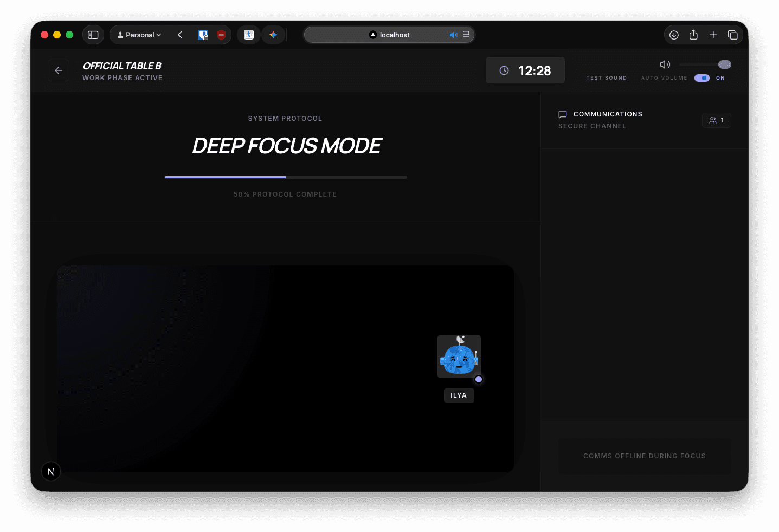Viewport: 779px width, 532px height.
Task: Open Safari downloads popover
Action: coord(674,35)
